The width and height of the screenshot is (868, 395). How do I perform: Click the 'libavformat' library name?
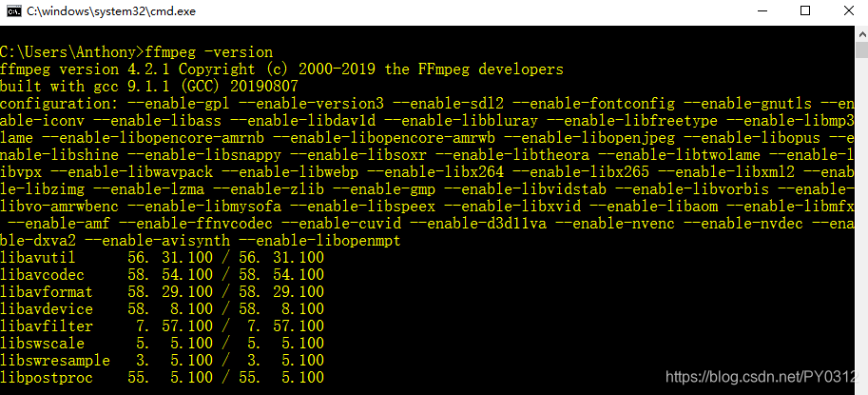(47, 292)
